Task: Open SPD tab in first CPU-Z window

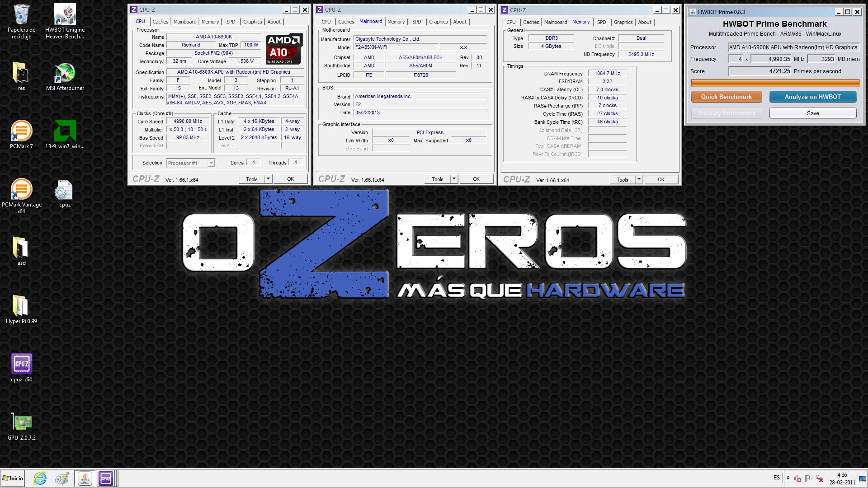Action: [x=231, y=22]
